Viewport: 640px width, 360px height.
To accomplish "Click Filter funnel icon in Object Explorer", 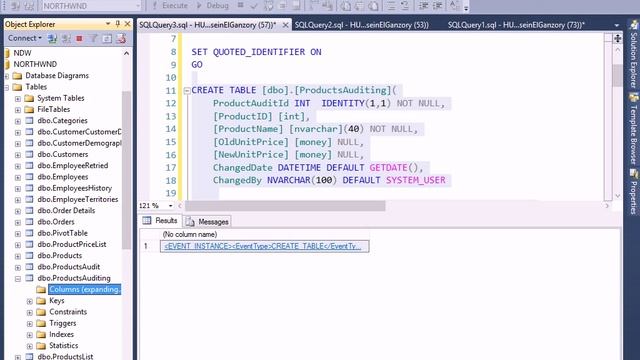I will (93, 39).
